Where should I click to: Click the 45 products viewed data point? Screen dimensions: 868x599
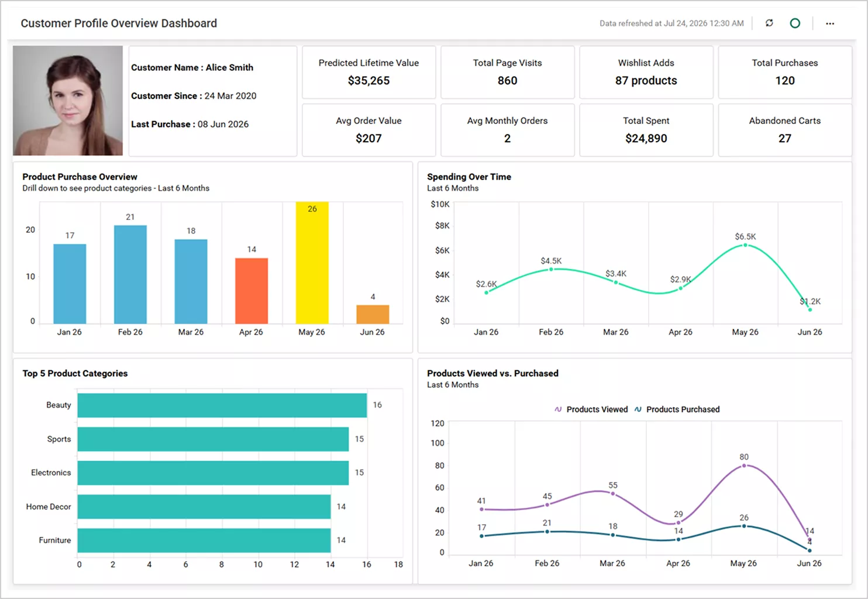(x=547, y=505)
